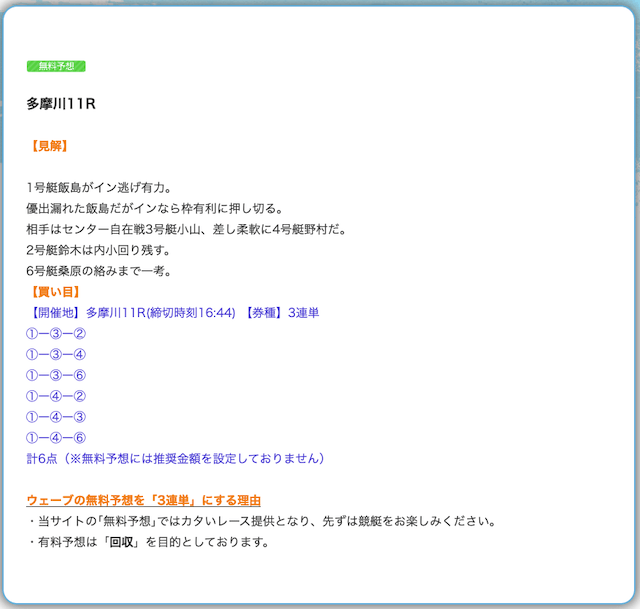Click the line 優出漏れた飯島だがインなら枠有利に押し切る。
This screenshot has width=640, height=609.
(155, 209)
